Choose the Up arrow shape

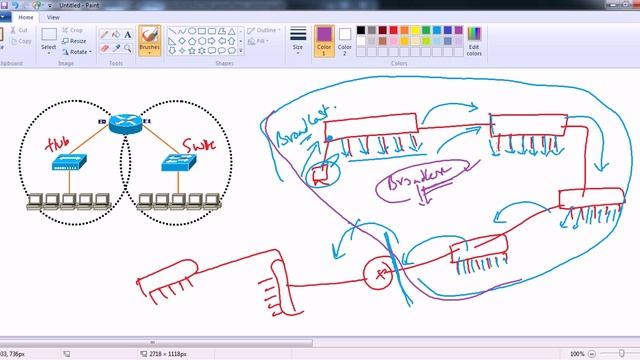point(231,41)
